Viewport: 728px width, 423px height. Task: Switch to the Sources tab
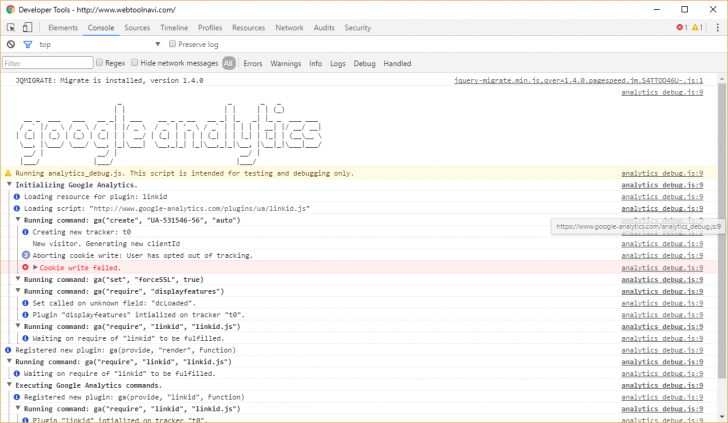(137, 28)
